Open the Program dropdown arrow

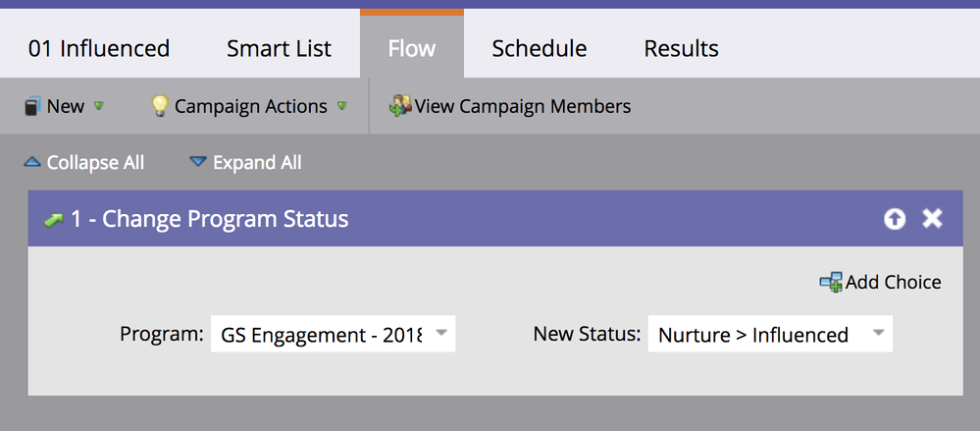coord(441,333)
